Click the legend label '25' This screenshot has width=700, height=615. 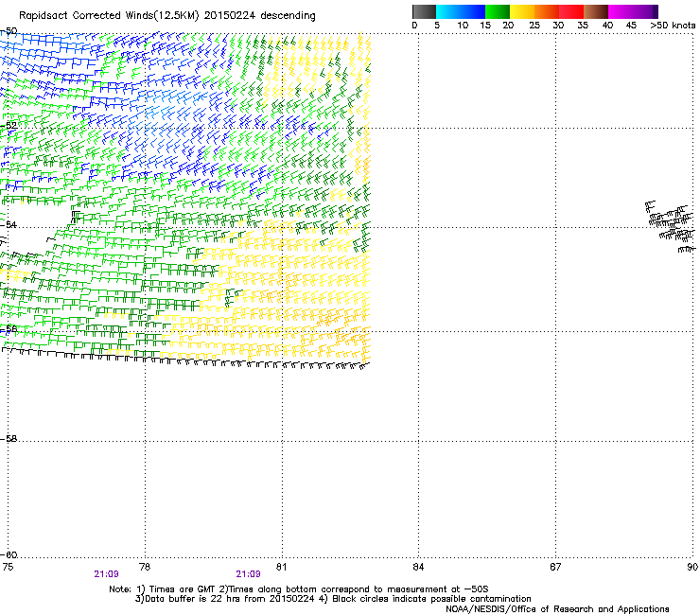point(534,26)
